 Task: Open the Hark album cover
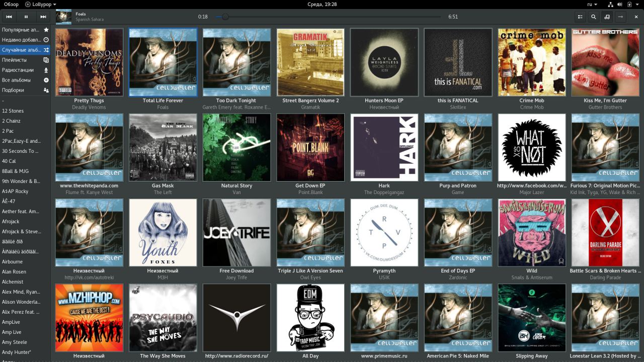coord(384,147)
